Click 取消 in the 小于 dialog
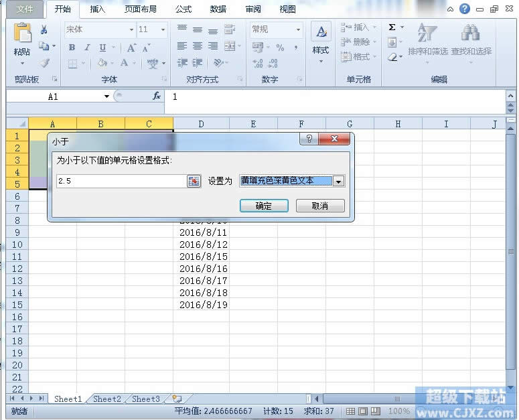The width and height of the screenshot is (519, 420). coord(320,206)
